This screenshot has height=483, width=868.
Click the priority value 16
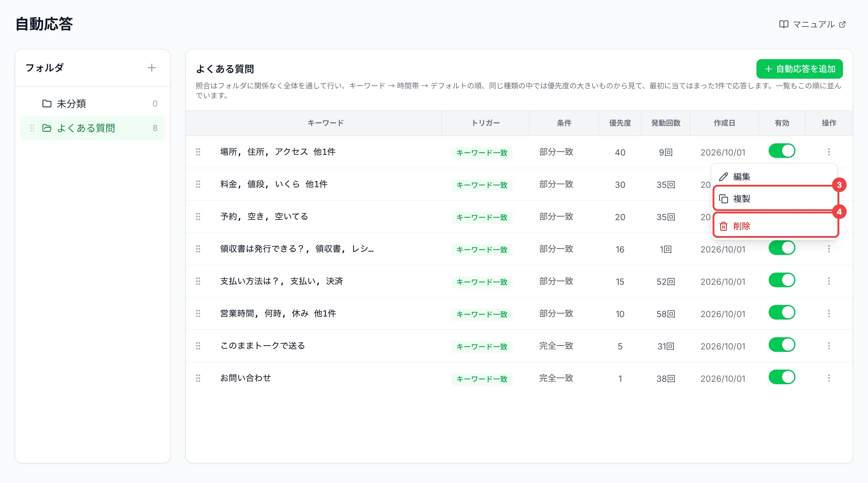click(620, 249)
